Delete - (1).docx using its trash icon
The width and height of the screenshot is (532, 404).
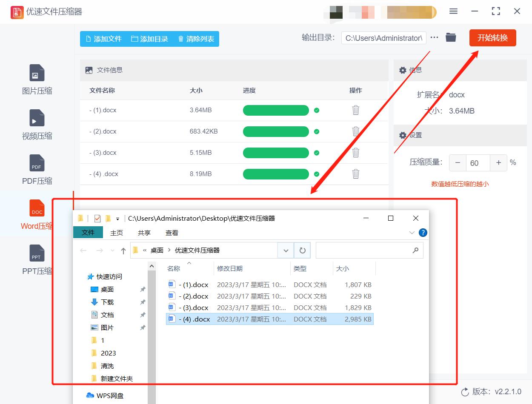click(355, 110)
